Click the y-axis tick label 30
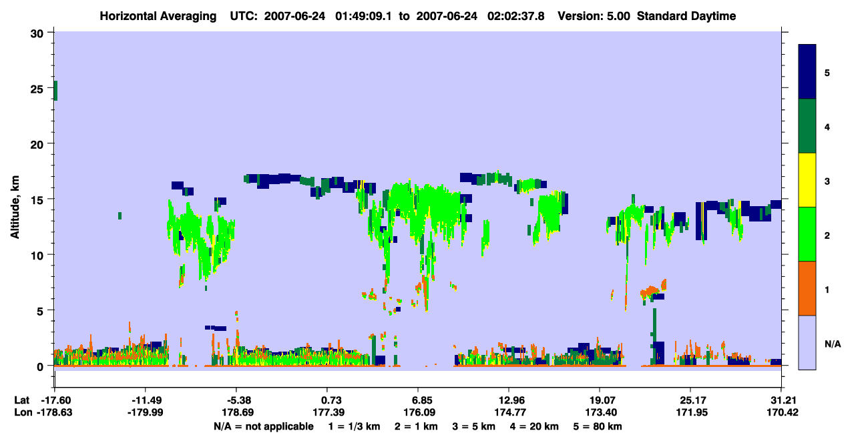The image size is (868, 445). [38, 33]
